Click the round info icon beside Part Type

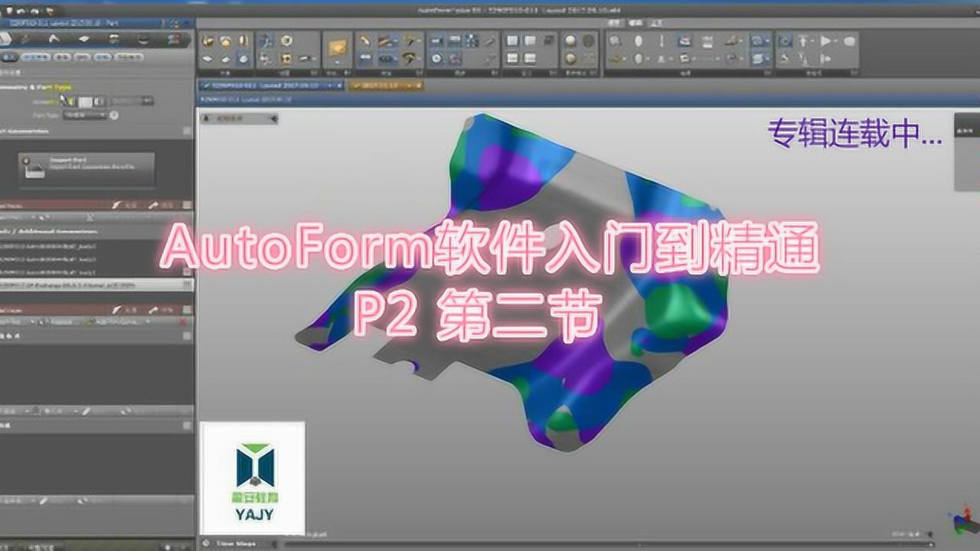pos(114,116)
